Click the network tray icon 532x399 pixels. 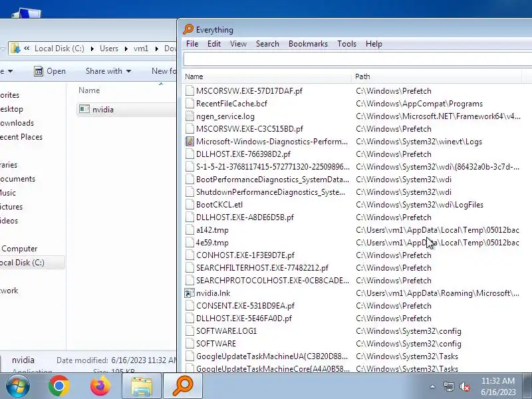[x=448, y=386]
